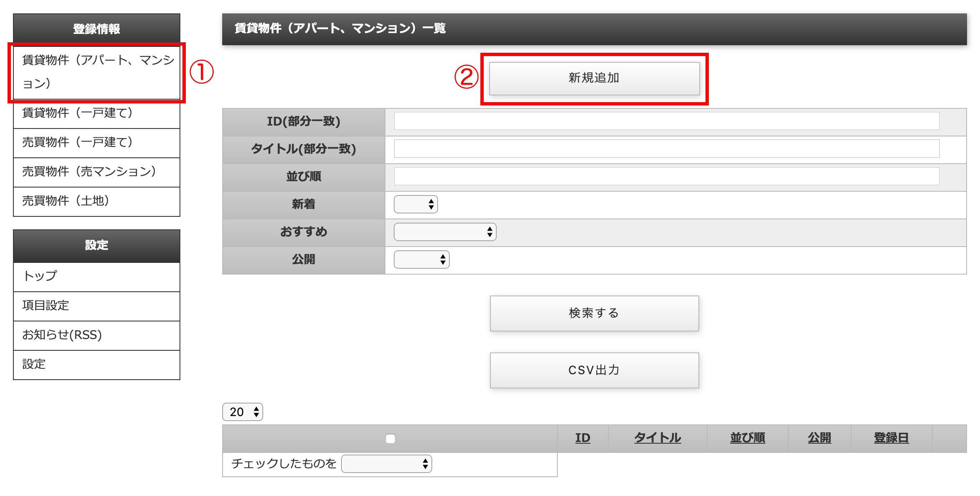Open お知らせ(RSS) settings item
The width and height of the screenshot is (980, 496).
tap(96, 335)
